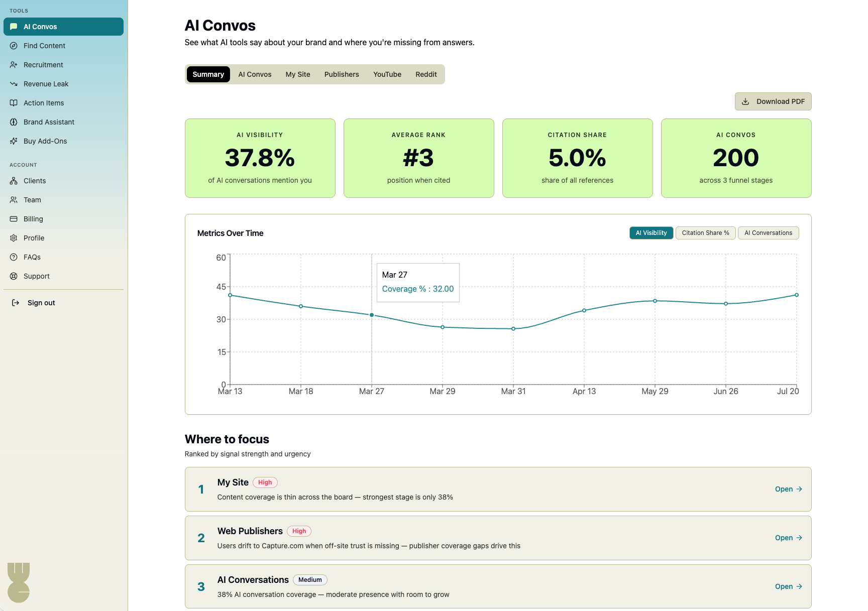Switch to the Summary tab
This screenshot has width=868, height=611.
[x=208, y=74]
